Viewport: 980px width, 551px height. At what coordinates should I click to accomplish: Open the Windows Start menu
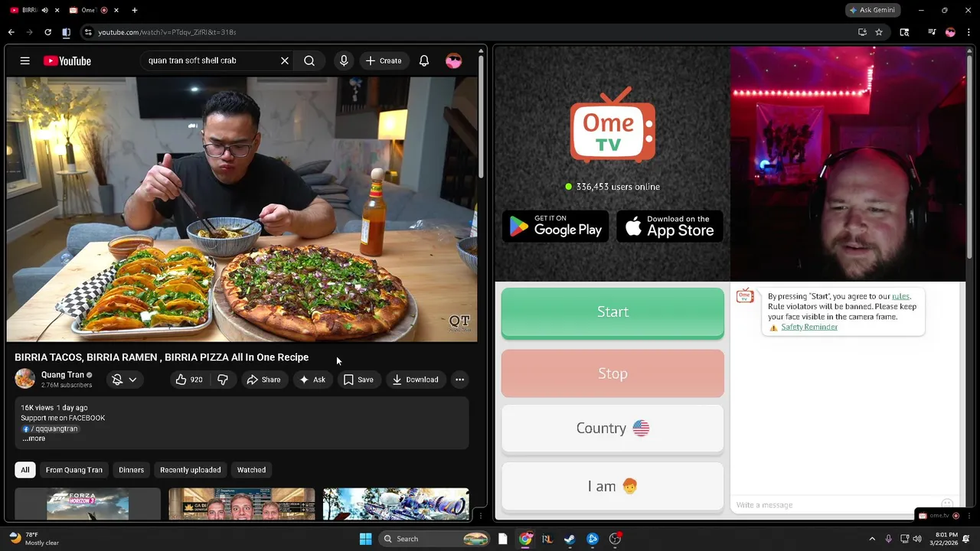365,539
